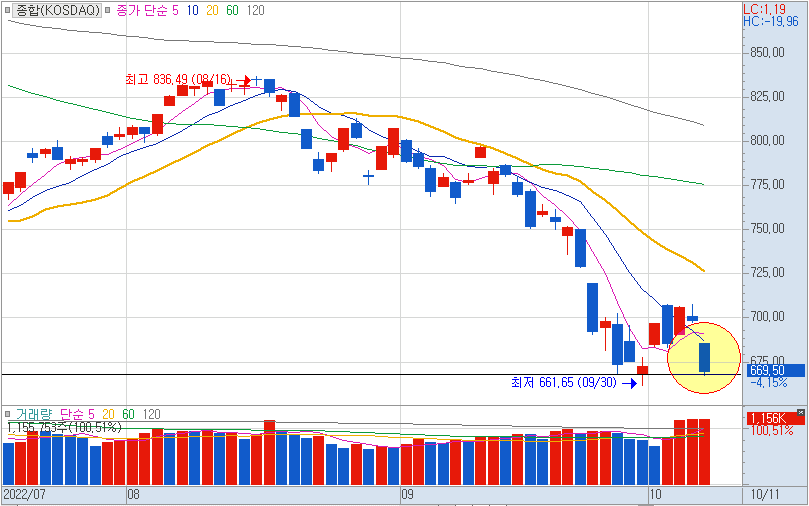Select the volume 120-day average legend

pos(151,414)
